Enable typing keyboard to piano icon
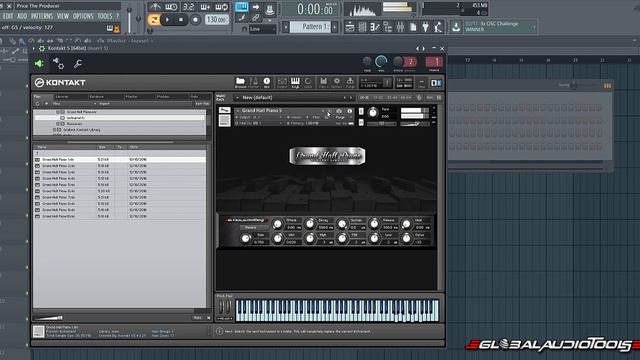This screenshot has width=640, height=360. (242, 7)
